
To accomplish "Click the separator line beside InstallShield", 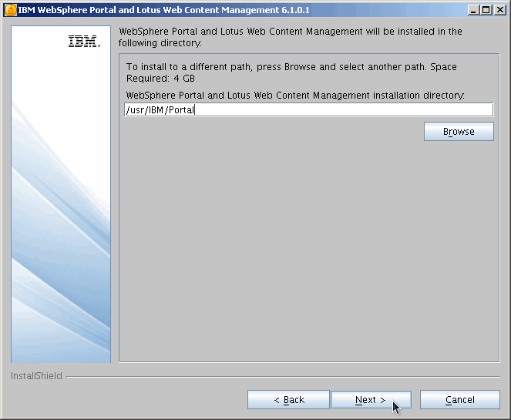I will [285, 377].
